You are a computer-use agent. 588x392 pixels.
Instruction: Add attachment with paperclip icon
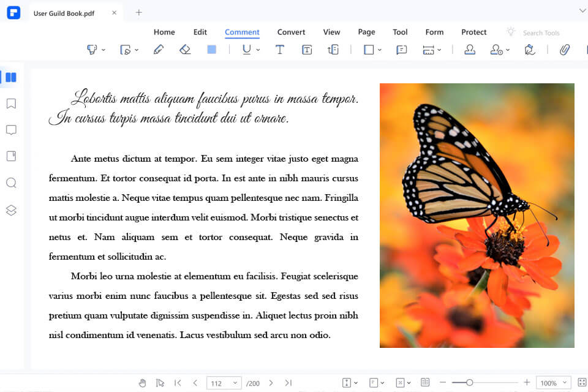(x=565, y=50)
